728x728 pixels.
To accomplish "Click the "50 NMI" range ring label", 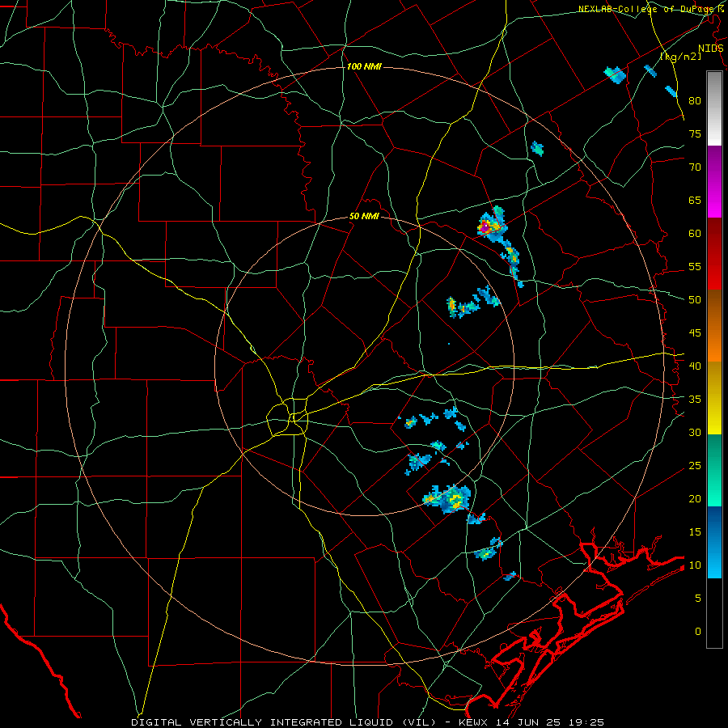I will tap(364, 216).
